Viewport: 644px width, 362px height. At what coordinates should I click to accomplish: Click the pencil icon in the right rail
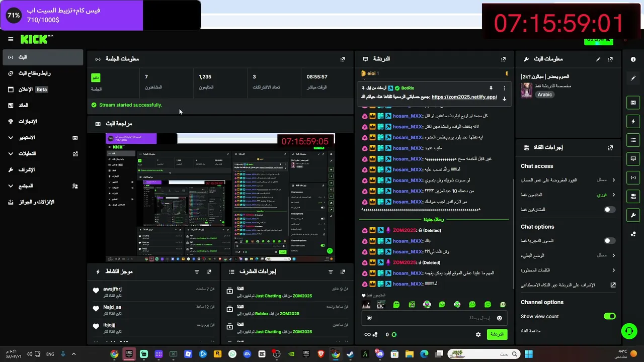click(x=633, y=78)
